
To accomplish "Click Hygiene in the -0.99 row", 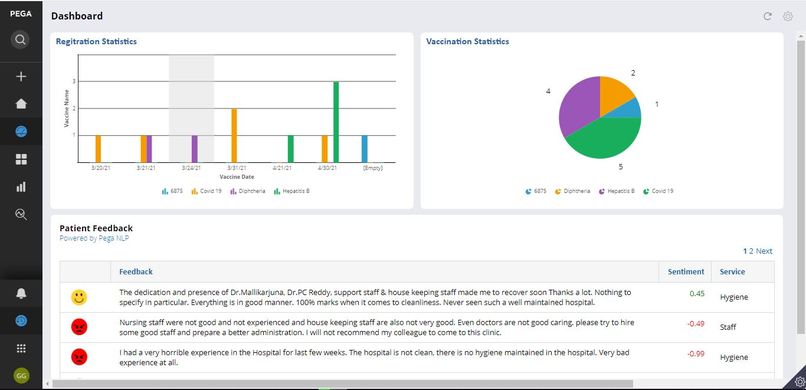I will (x=734, y=357).
